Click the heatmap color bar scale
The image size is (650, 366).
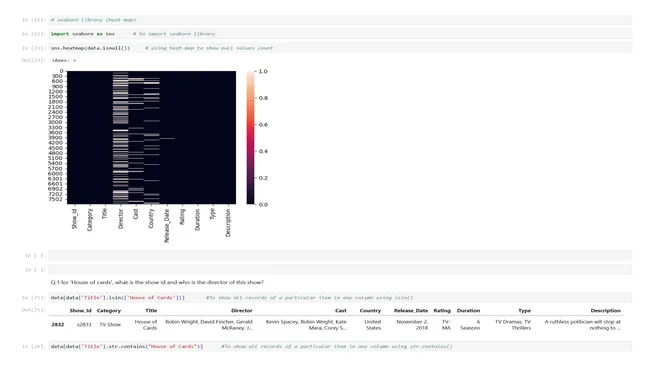click(250, 138)
